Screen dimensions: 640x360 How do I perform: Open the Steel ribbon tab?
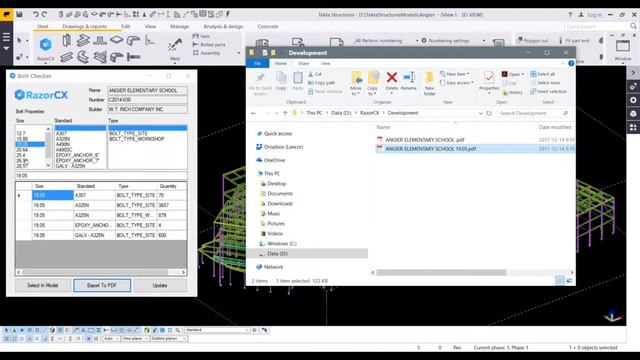point(42,27)
